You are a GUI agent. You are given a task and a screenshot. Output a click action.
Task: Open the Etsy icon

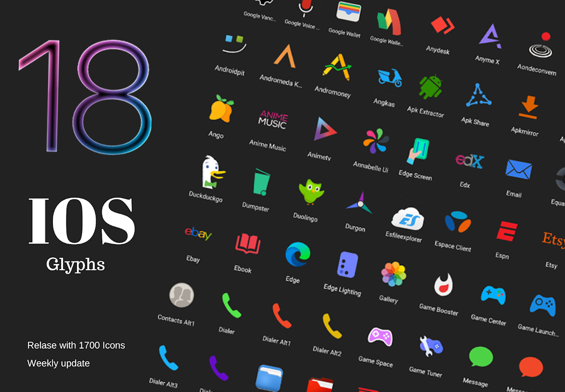[553, 239]
